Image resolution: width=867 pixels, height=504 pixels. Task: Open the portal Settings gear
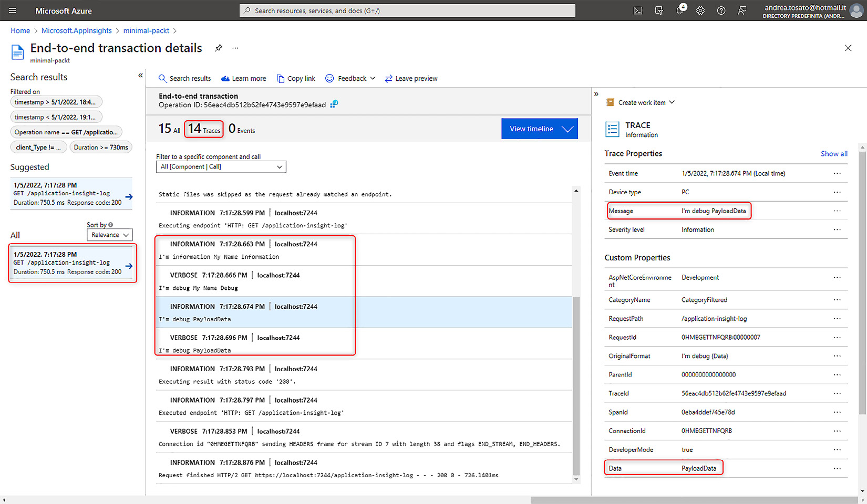[x=700, y=10]
